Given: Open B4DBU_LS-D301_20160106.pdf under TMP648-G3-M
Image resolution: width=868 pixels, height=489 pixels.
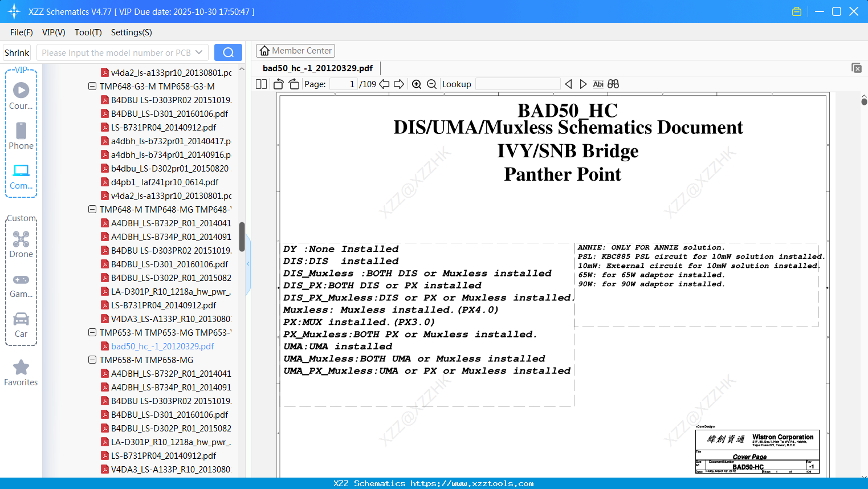Looking at the screenshot, I should [169, 113].
